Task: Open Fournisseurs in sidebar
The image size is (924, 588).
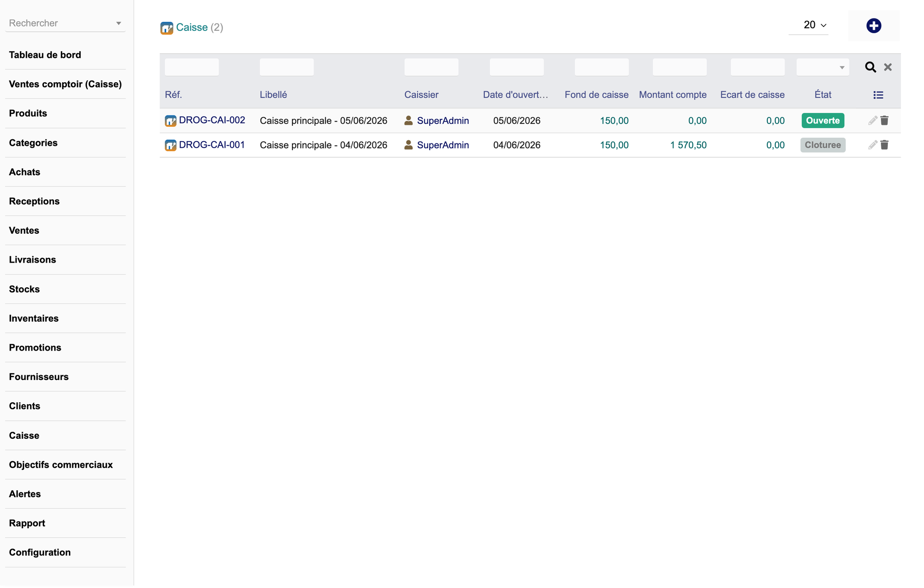Action: [x=39, y=377]
